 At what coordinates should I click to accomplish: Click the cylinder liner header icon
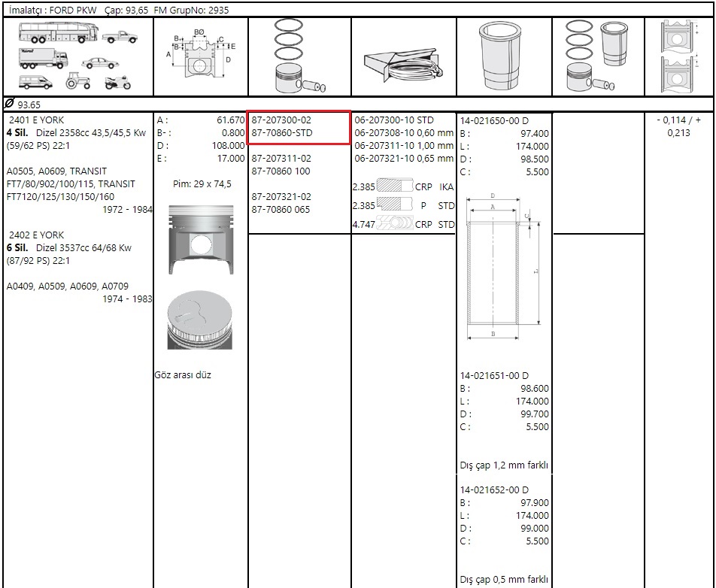tap(500, 56)
